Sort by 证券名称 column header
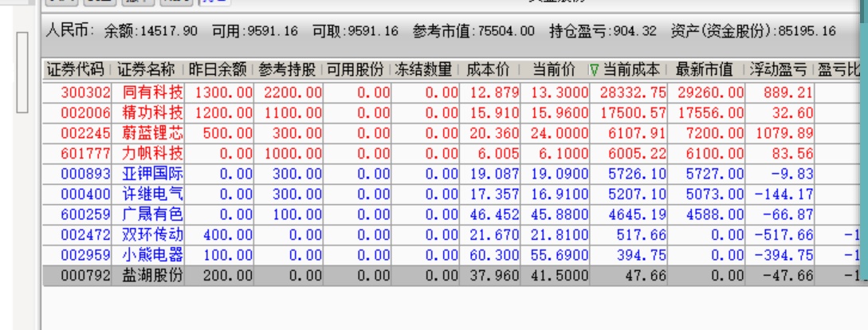This screenshot has height=330, width=868. tap(146, 70)
